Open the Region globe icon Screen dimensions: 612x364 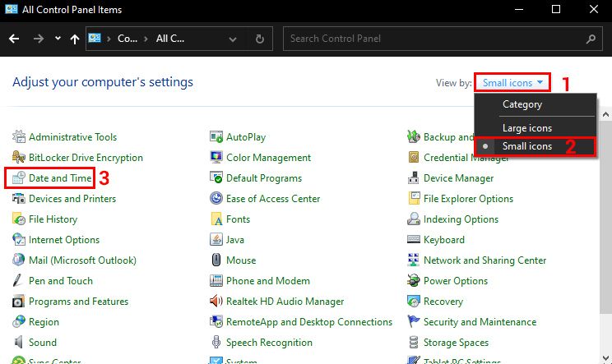[18, 322]
